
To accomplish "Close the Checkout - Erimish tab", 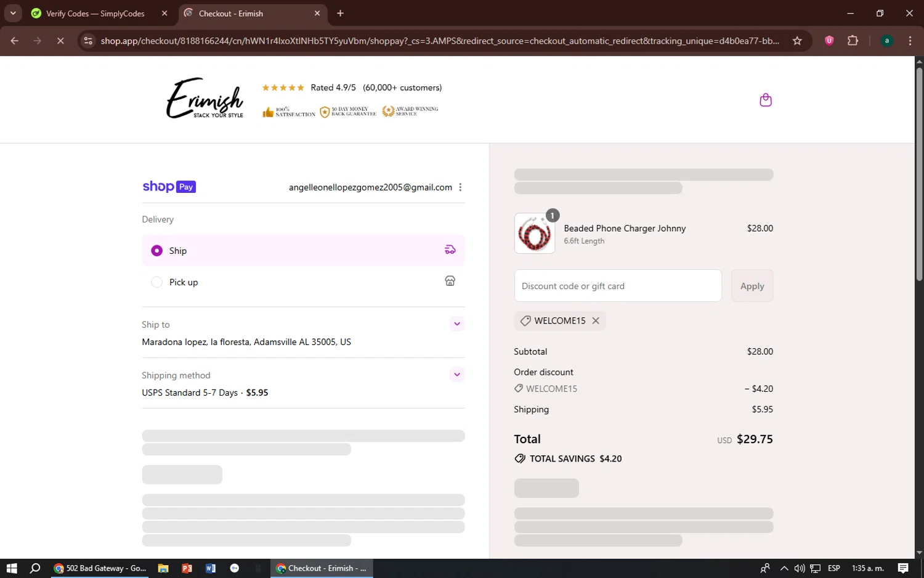I will point(317,14).
